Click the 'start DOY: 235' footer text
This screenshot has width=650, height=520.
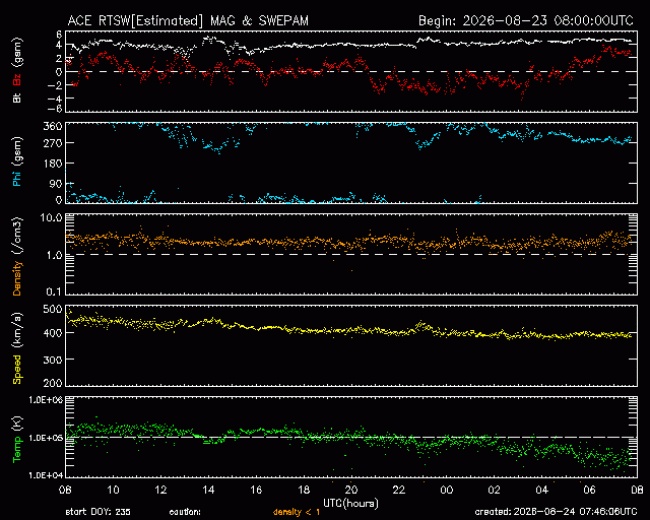(98, 512)
